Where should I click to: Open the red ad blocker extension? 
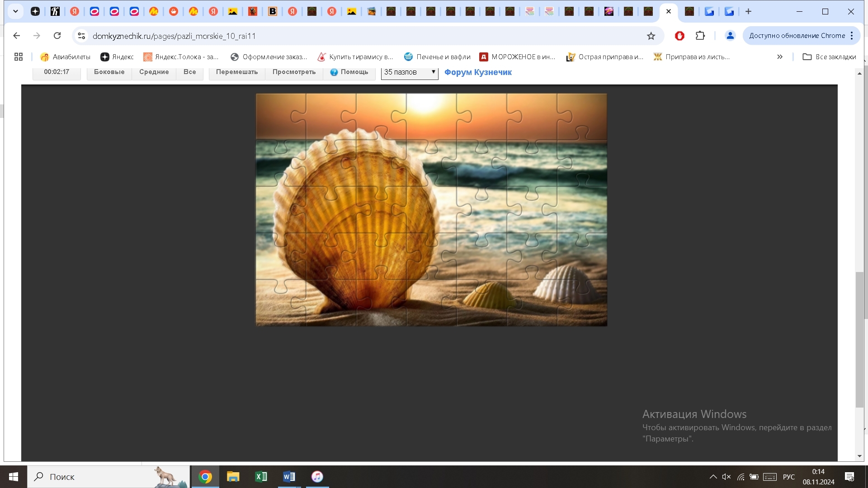(x=679, y=36)
